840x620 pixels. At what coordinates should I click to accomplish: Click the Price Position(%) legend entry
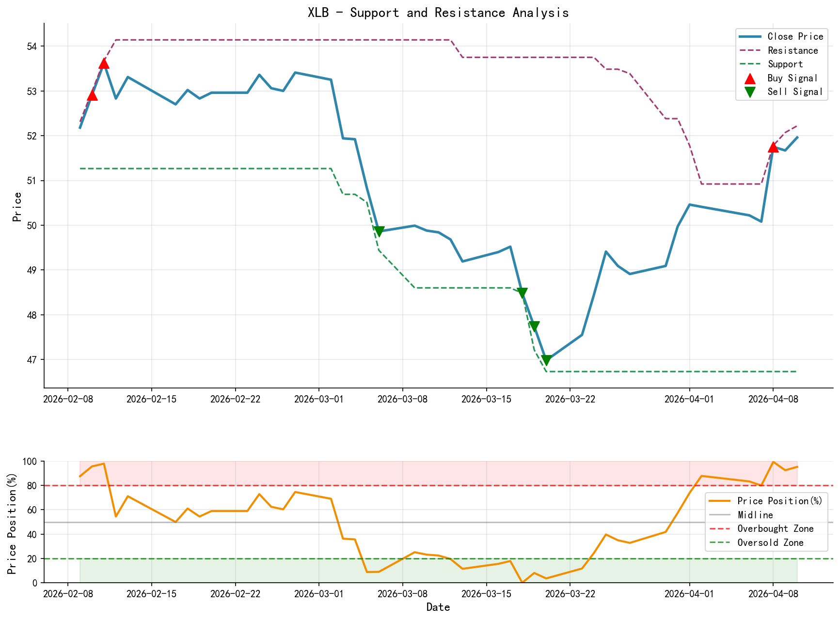tap(765, 501)
